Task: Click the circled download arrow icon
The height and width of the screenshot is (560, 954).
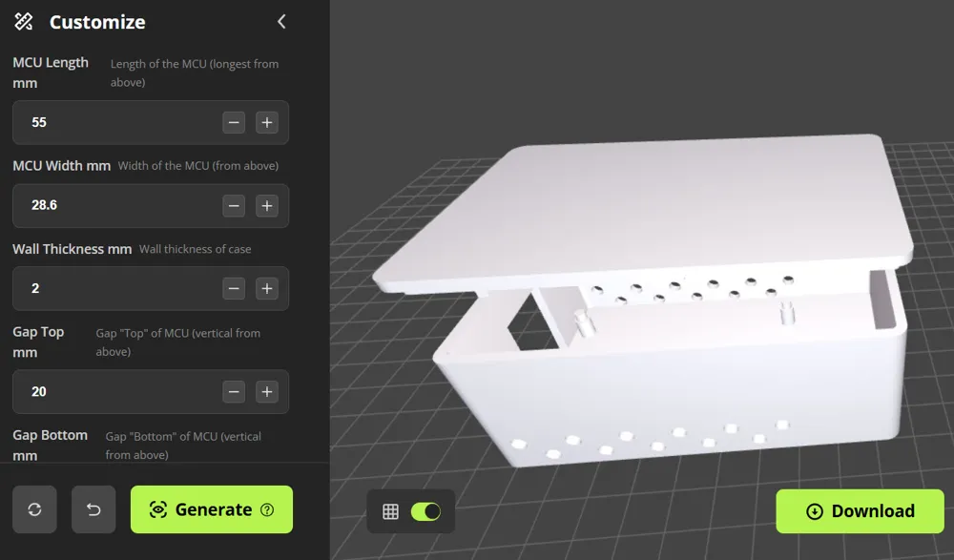Action: click(x=814, y=510)
